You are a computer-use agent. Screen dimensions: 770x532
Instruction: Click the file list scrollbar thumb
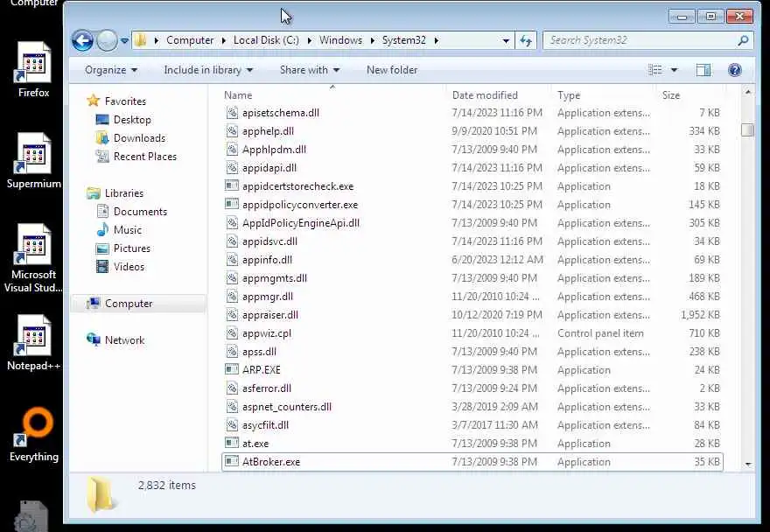coord(747,129)
